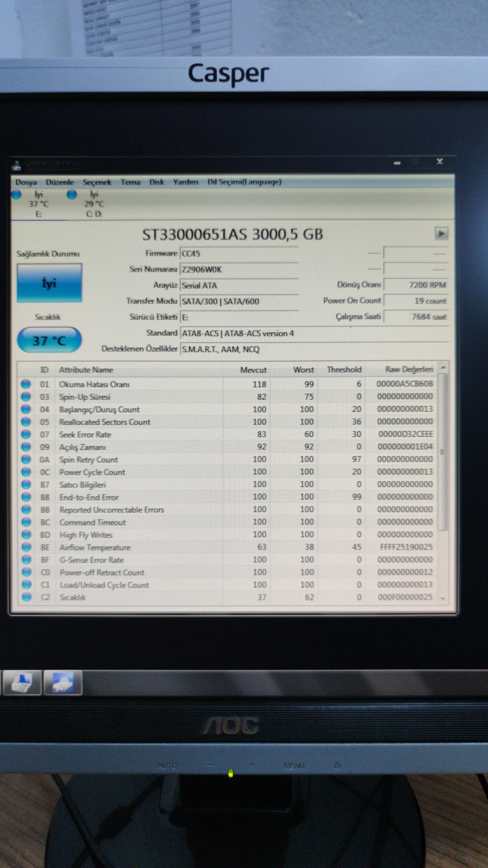Screen dimensions: 488x868
Task: Click the 37 °C temperature button
Action: coord(49,340)
